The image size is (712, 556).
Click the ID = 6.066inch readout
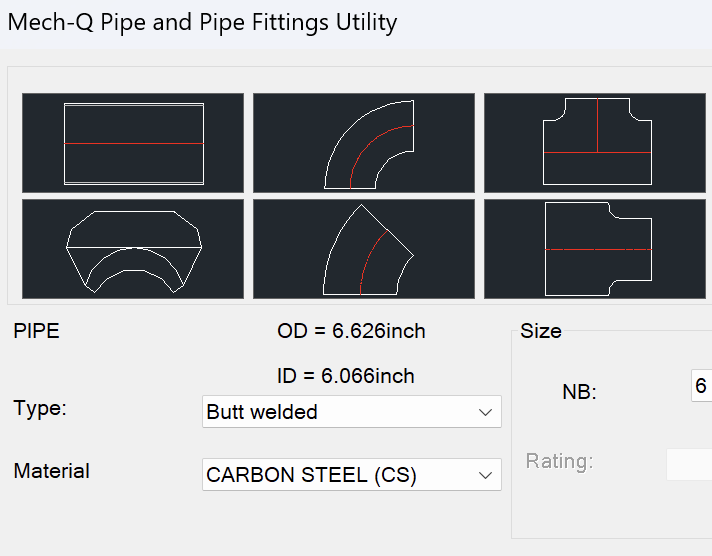[x=346, y=376]
